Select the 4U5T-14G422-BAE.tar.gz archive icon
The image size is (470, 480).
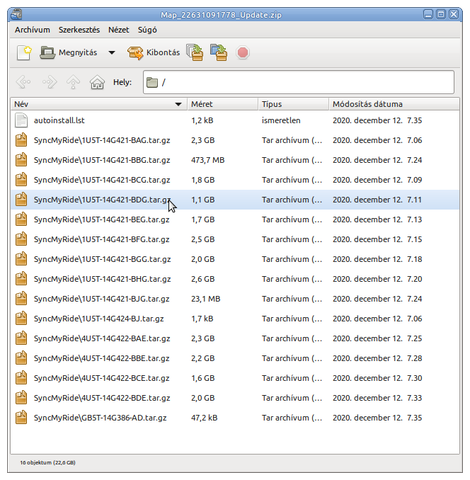tap(21, 338)
